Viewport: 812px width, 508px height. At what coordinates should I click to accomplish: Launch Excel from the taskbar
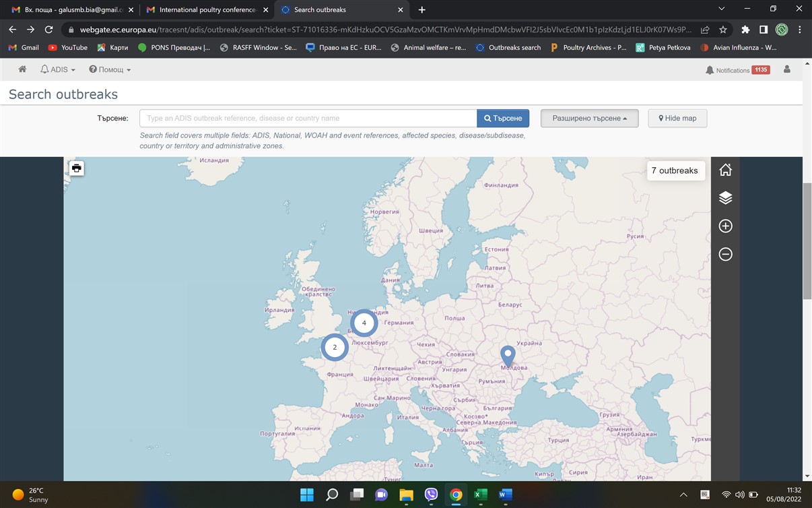coord(481,495)
